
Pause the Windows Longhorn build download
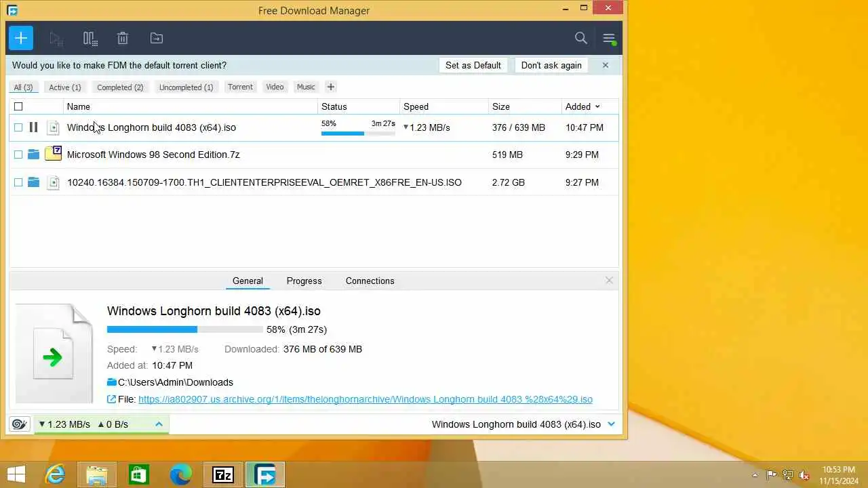(33, 127)
